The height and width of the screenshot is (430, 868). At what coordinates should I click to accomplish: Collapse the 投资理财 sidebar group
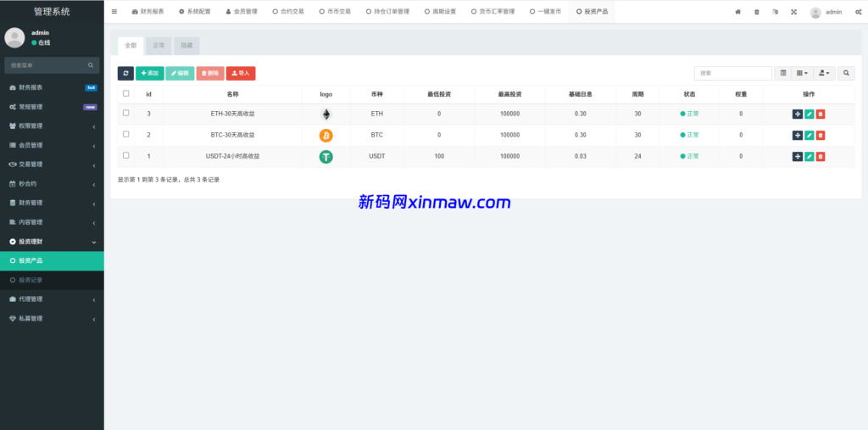pos(52,242)
